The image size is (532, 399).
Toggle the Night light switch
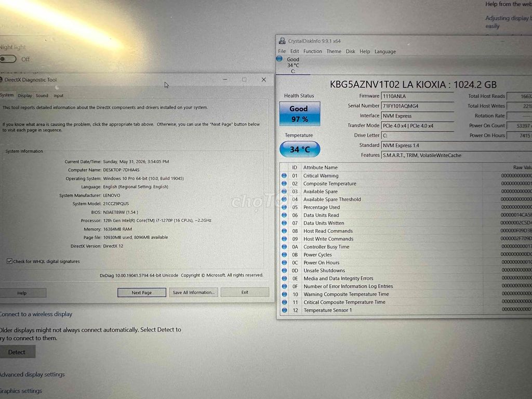coord(8,59)
